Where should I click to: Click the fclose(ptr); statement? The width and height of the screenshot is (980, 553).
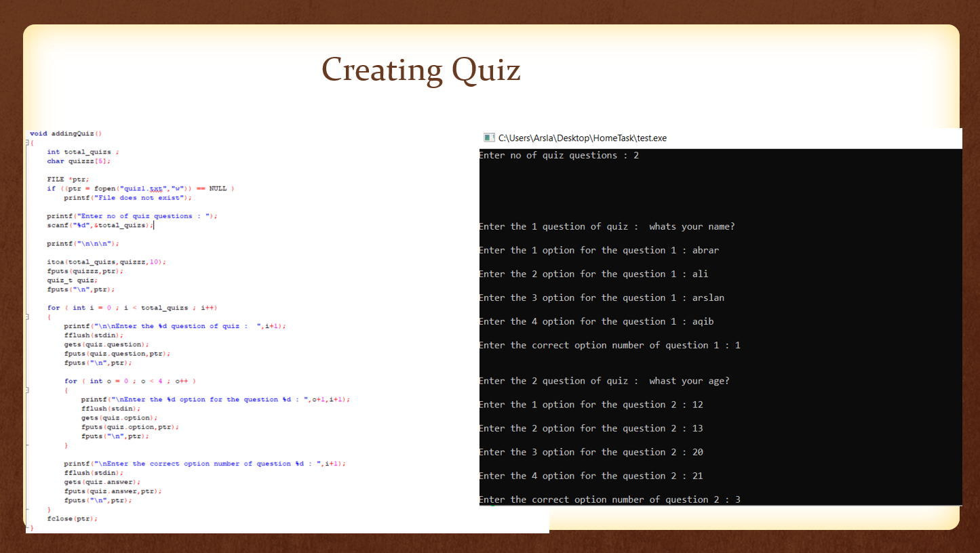point(71,518)
